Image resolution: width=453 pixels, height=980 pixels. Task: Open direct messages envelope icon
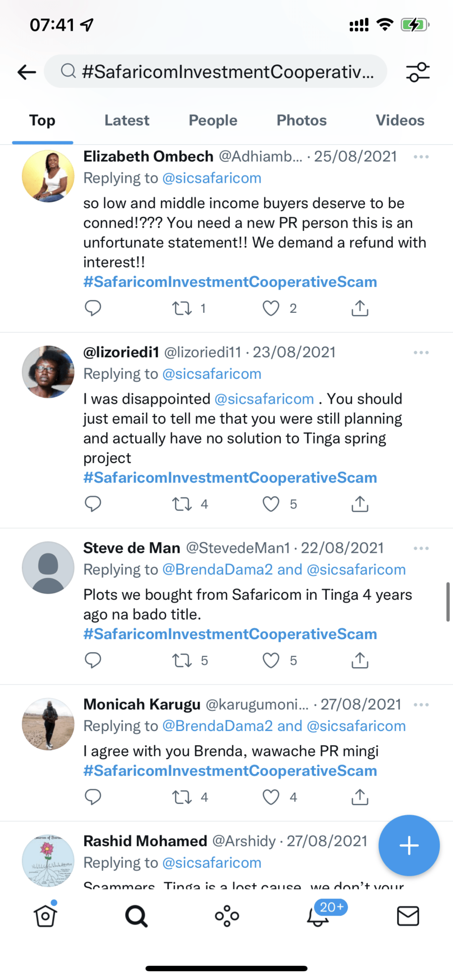(408, 916)
